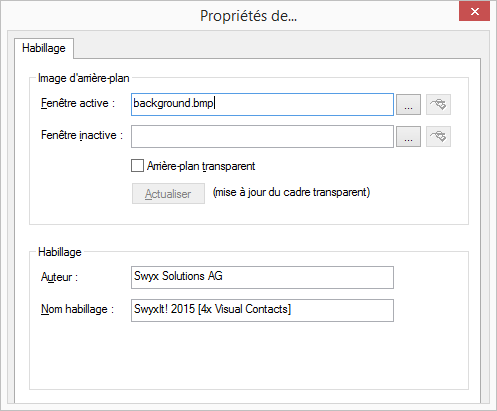Click the Auteur field showing Swyx Solutions AG
497x411 pixels.
pos(262,277)
